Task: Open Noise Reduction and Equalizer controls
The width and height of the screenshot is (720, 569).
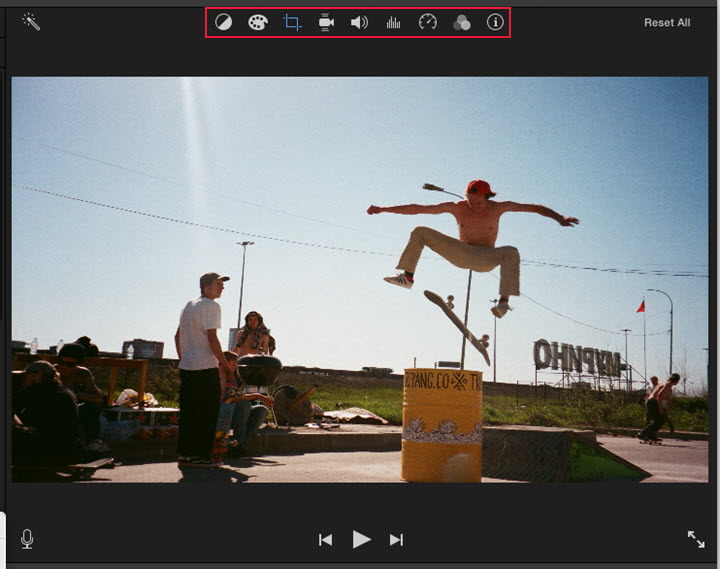Action: [x=393, y=22]
